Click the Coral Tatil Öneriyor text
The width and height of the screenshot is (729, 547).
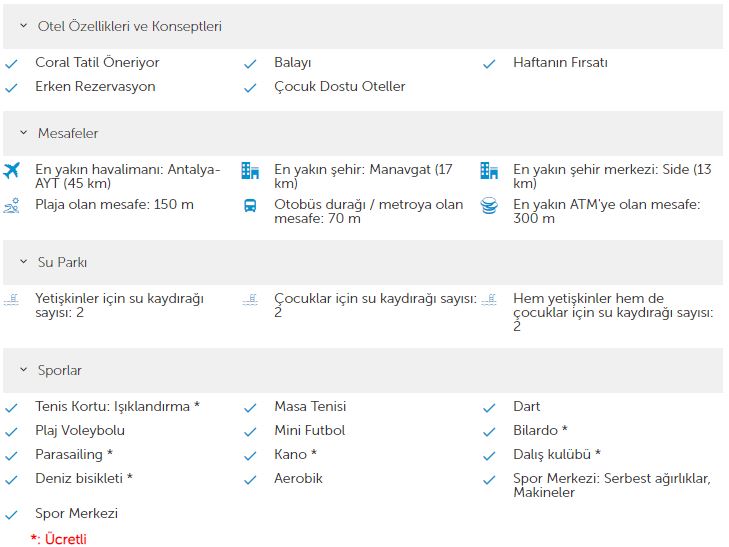coord(97,62)
